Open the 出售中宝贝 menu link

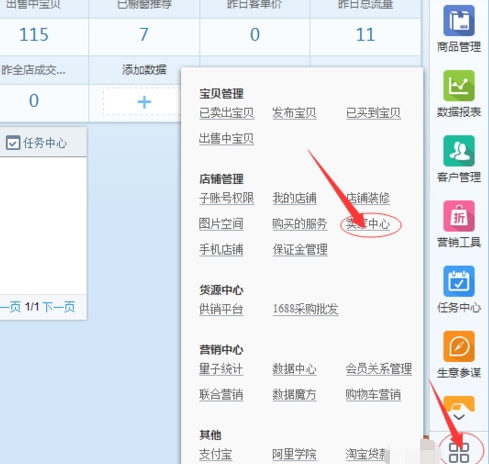(226, 138)
